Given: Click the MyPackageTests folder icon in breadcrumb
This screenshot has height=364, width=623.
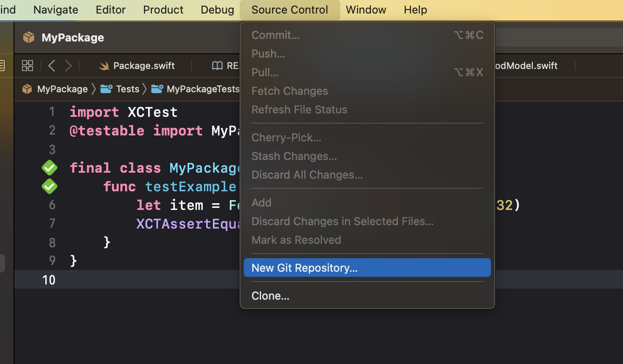Looking at the screenshot, I should pyautogui.click(x=157, y=89).
